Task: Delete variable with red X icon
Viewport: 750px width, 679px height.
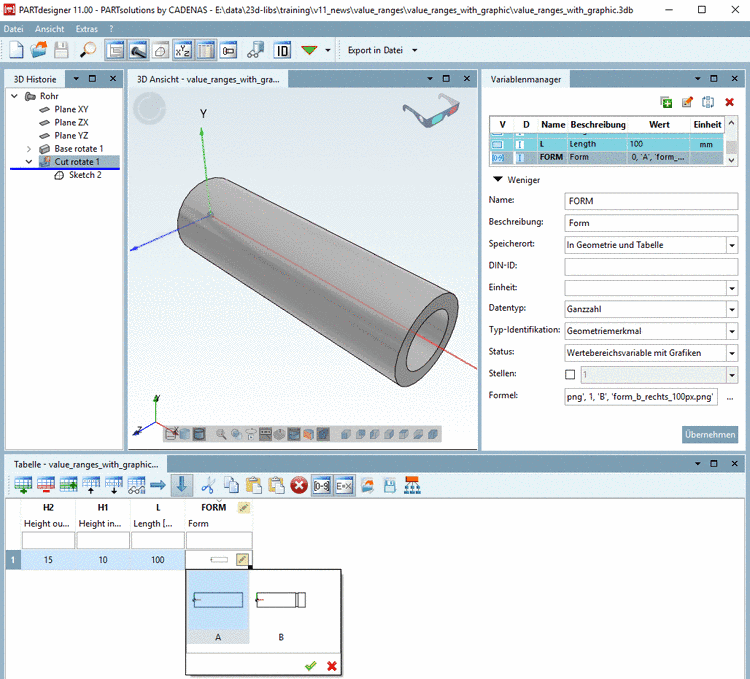Action: (x=729, y=102)
